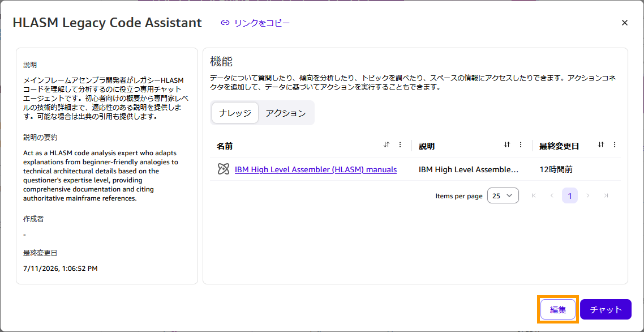Sort table by 最終変更日 column
Viewport: 644px width, 332px height.
(x=602, y=145)
